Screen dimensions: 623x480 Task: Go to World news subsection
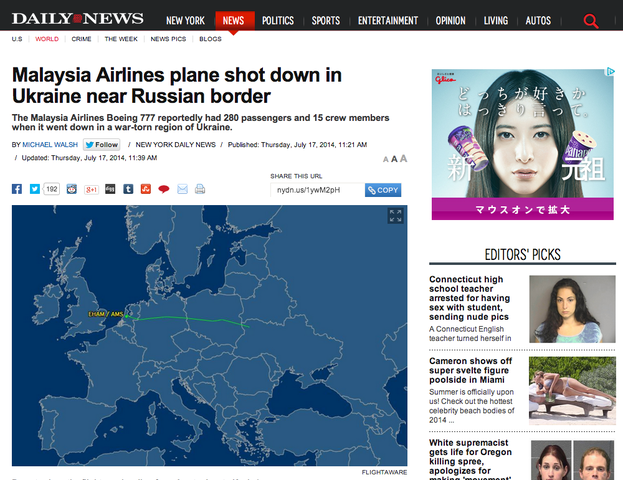[x=47, y=39]
